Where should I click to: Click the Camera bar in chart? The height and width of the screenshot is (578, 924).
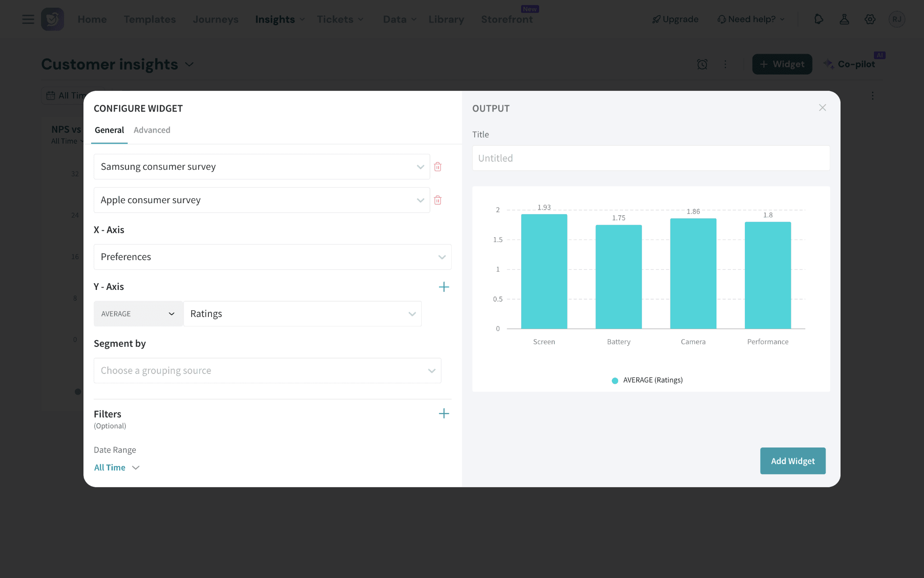[693, 274]
